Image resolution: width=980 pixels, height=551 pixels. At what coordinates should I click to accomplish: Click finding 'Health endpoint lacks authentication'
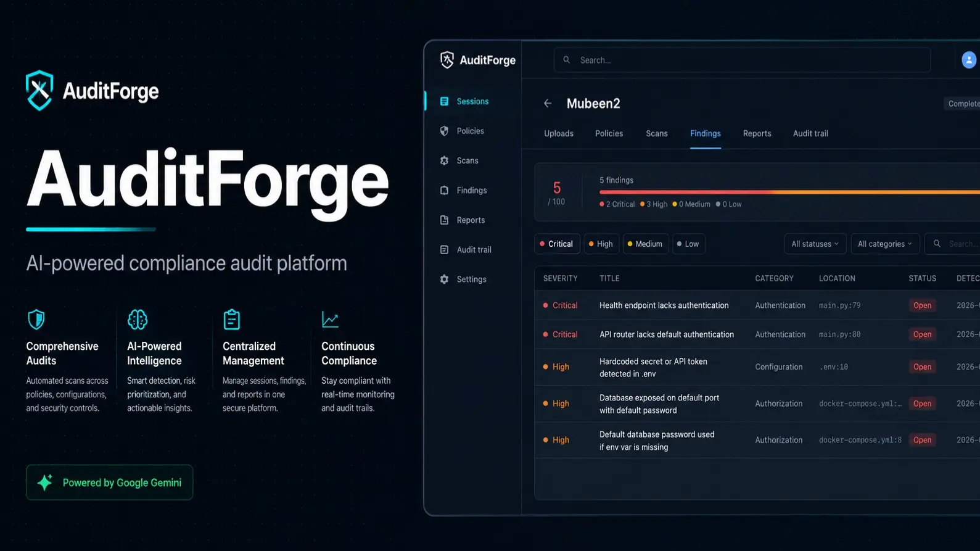[x=664, y=305]
